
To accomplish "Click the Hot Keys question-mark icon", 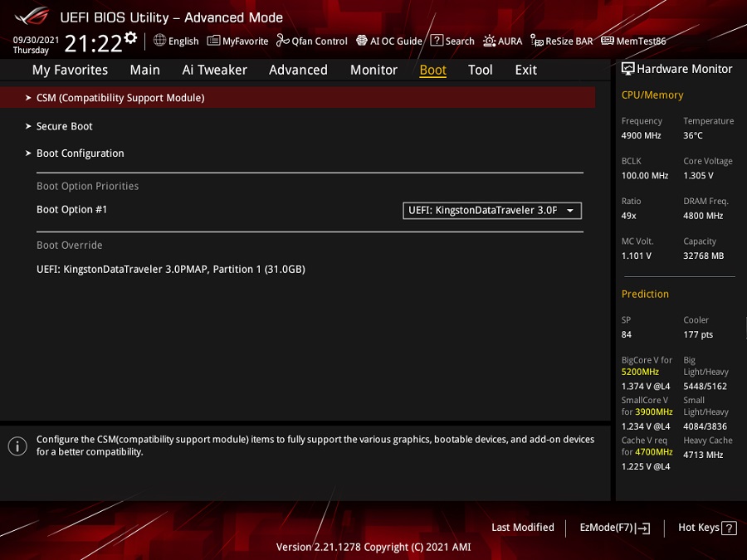I will [729, 528].
